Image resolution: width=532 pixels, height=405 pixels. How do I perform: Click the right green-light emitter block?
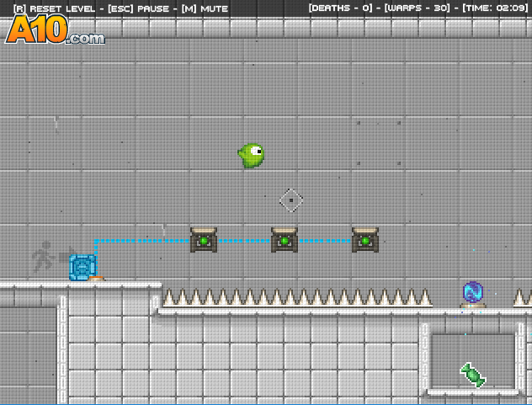365,240
